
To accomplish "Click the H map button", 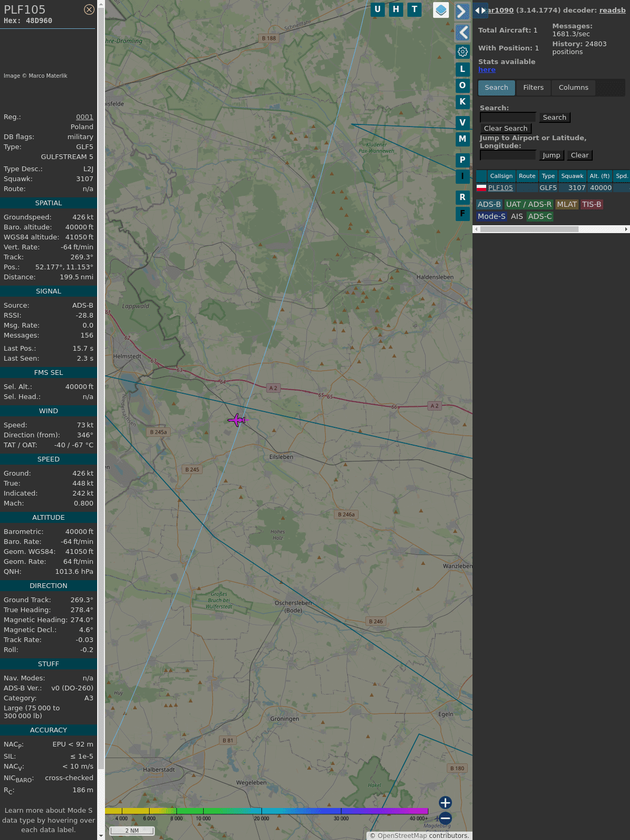I will click(396, 9).
